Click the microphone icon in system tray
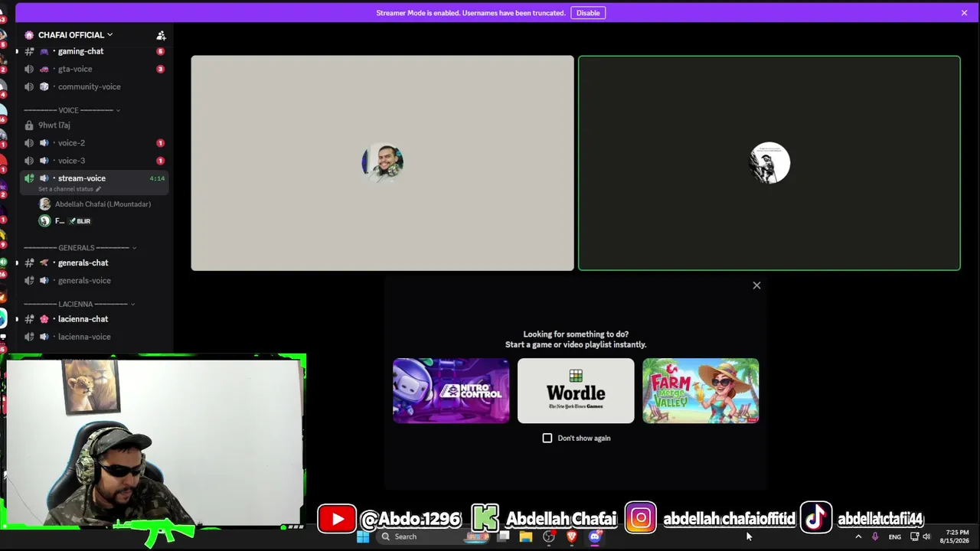The image size is (980, 551). (875, 537)
